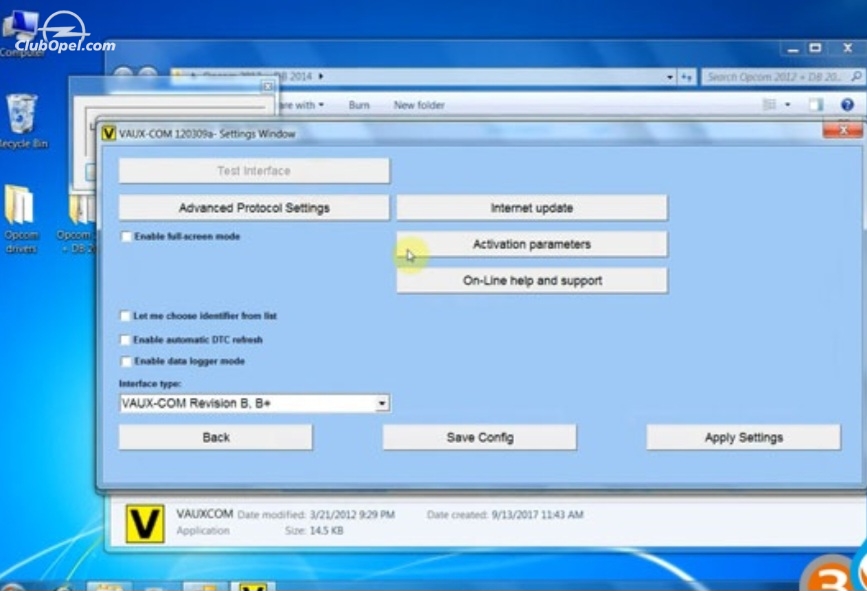Open the Recycle Bin desktop icon
The width and height of the screenshot is (867, 591).
(22, 122)
